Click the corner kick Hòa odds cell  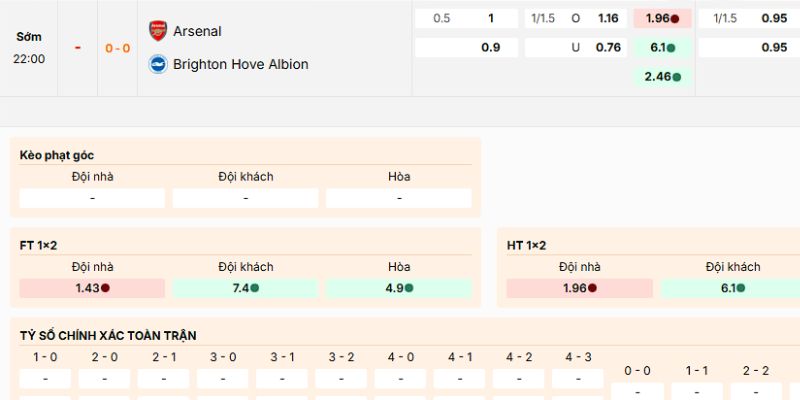click(x=399, y=198)
